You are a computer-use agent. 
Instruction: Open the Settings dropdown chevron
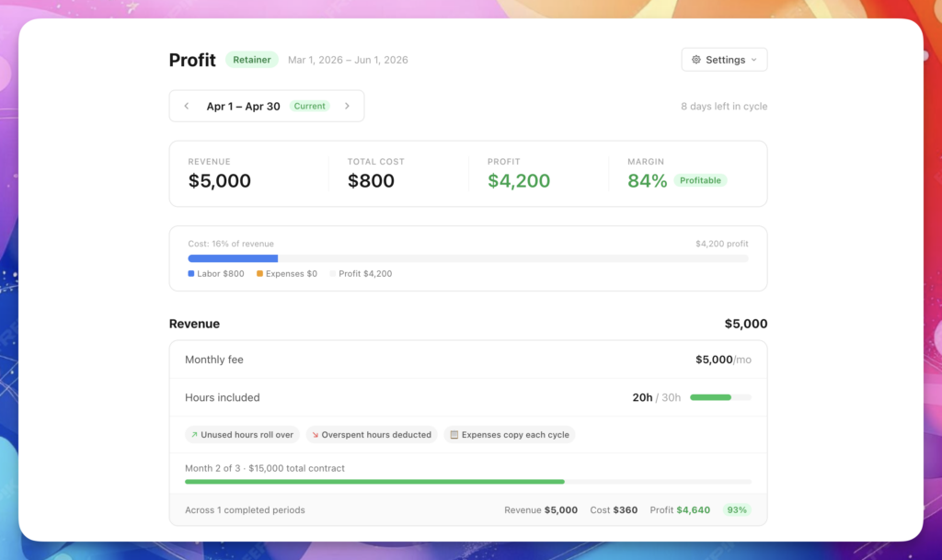(x=754, y=60)
